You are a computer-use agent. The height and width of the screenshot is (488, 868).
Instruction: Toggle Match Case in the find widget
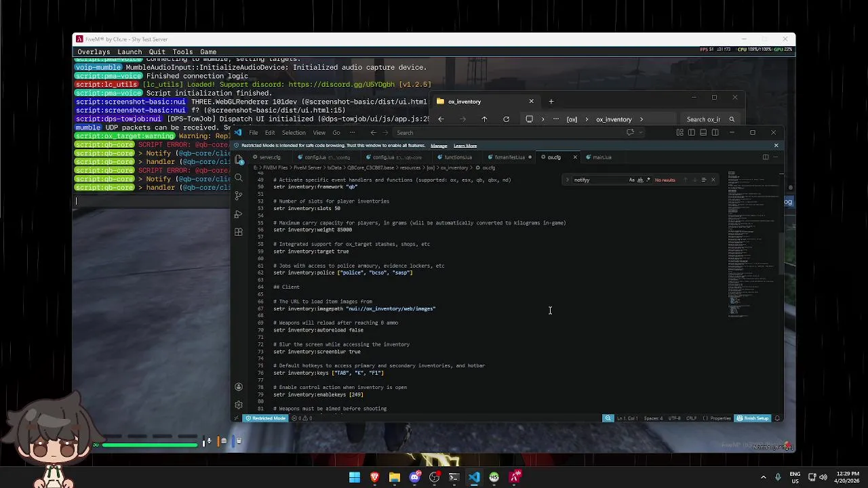pos(632,180)
